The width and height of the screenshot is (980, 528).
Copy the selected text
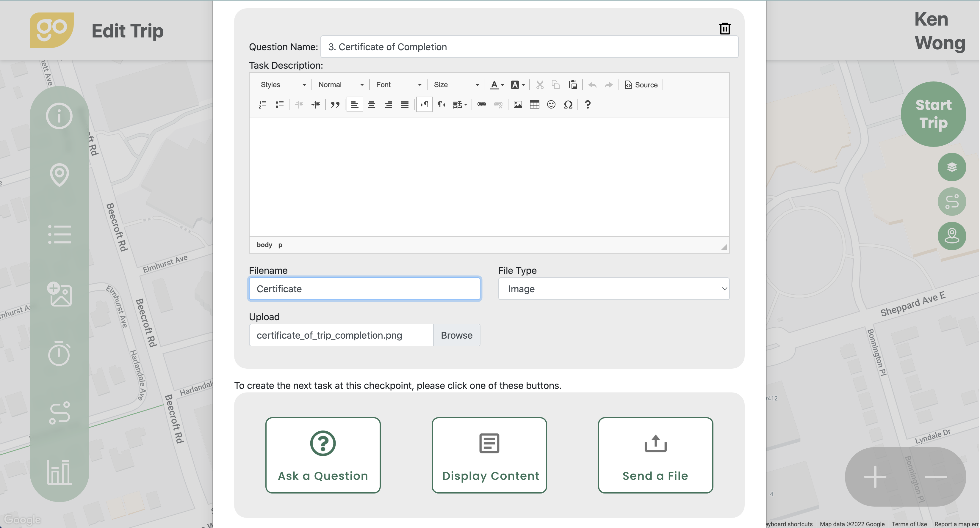pyautogui.click(x=556, y=85)
